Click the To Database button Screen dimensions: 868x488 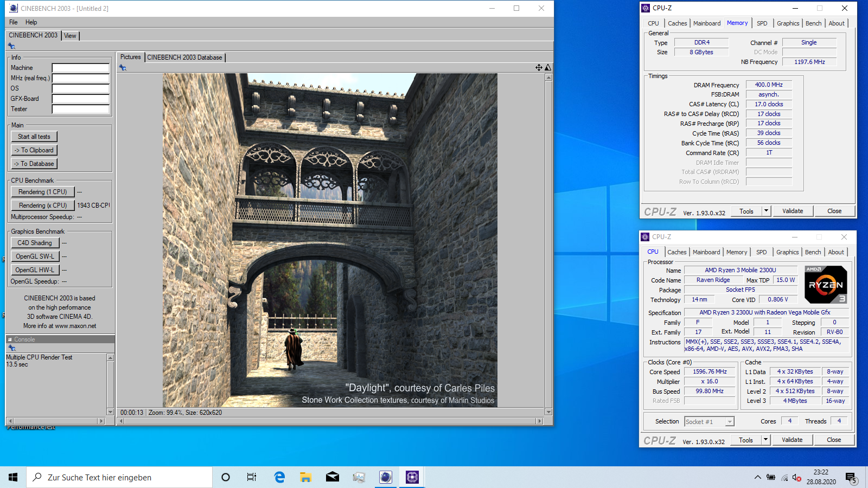(x=34, y=164)
